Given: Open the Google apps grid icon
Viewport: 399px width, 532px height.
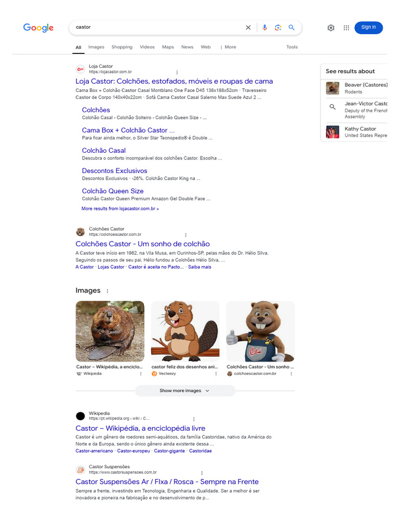Looking at the screenshot, I should coord(346,28).
